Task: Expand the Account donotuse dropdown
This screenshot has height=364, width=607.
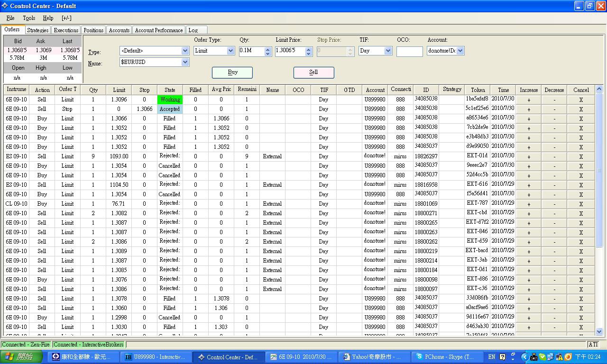Action: pos(460,51)
